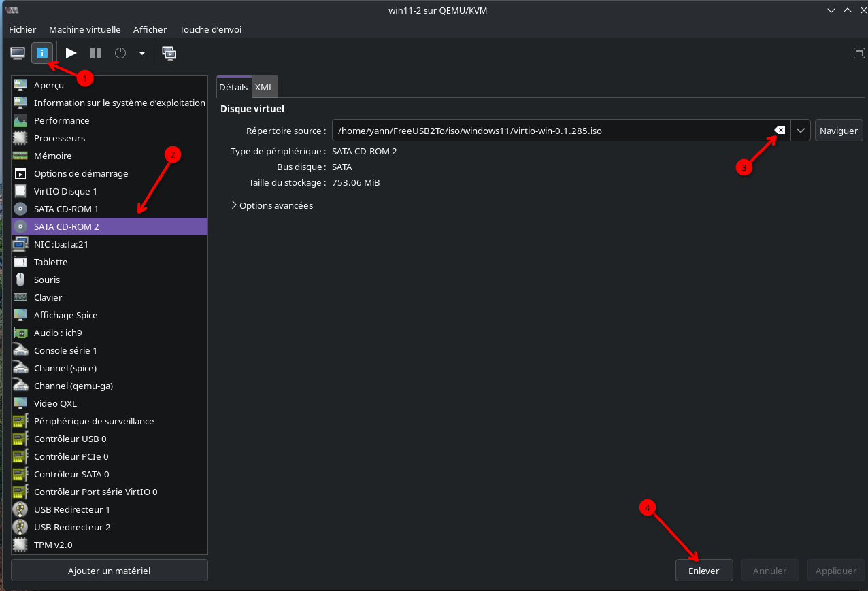Click the power shutdown icon

pos(120,53)
